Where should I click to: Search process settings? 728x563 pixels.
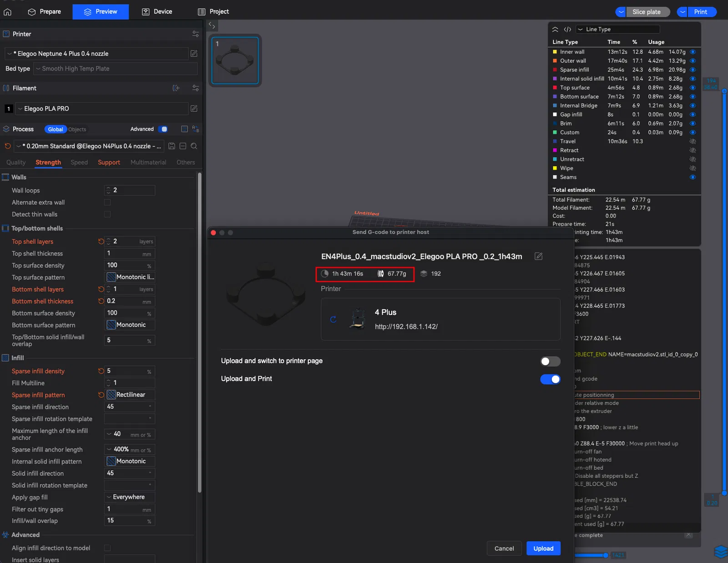coord(194,146)
